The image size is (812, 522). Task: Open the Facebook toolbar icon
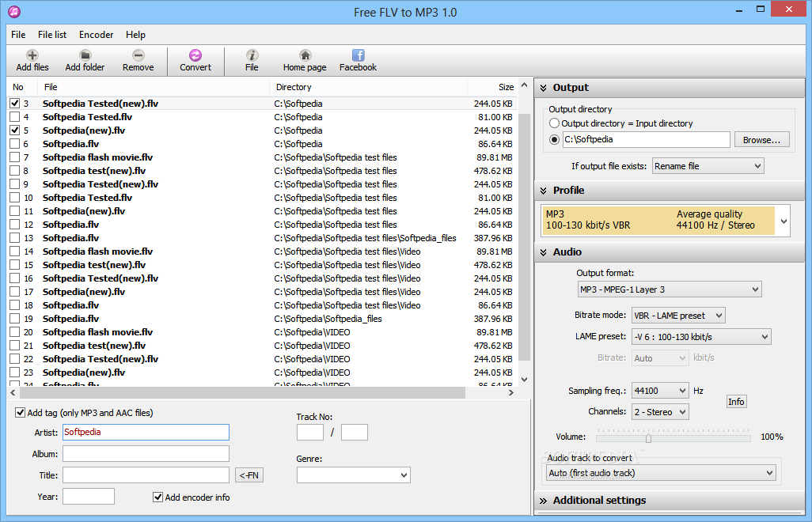pos(358,61)
